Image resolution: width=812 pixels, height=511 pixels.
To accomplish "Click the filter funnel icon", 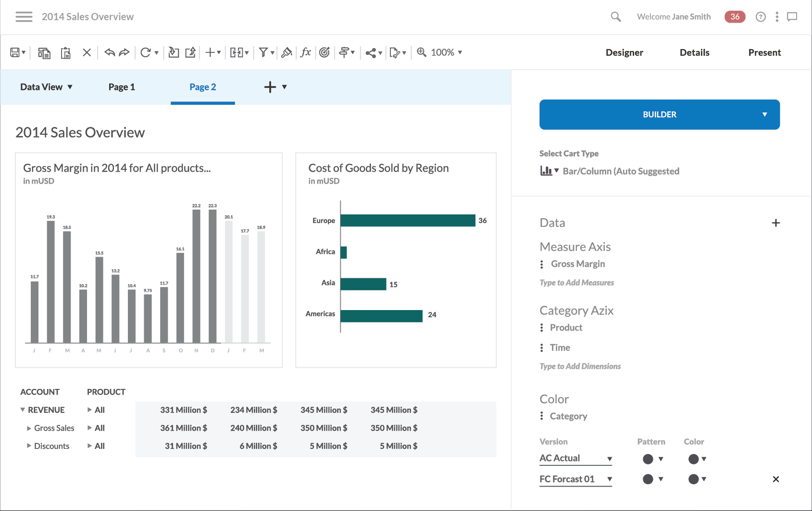I will click(263, 52).
